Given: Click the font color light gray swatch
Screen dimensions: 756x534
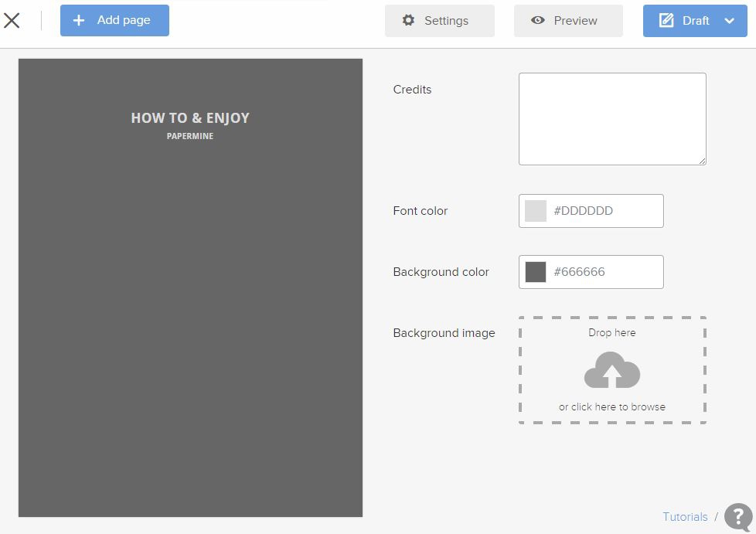Looking at the screenshot, I should (536, 211).
